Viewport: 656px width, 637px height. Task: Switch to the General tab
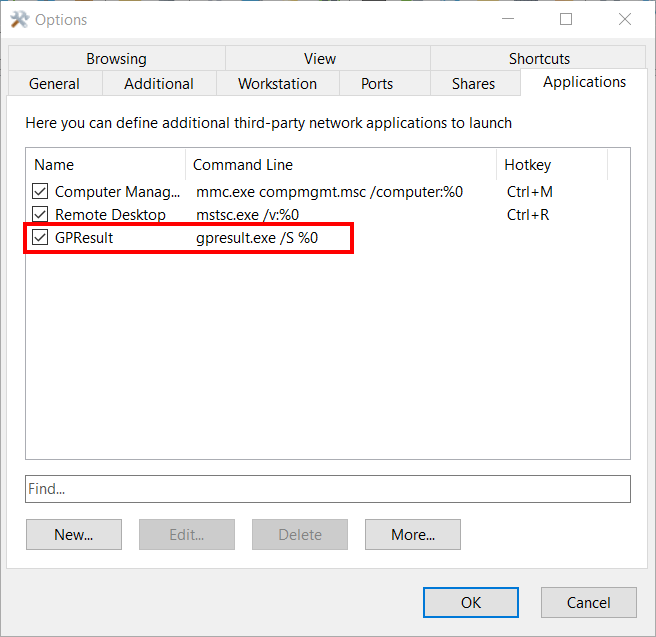point(54,84)
